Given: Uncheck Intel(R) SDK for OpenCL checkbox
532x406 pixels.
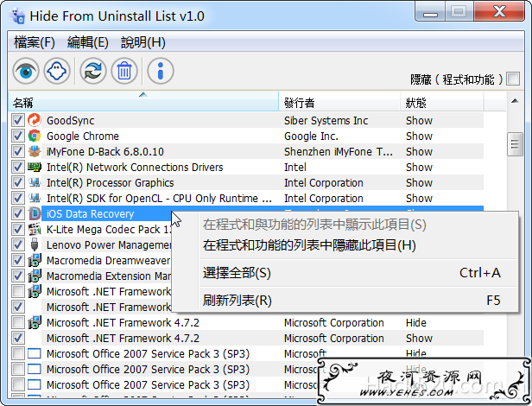Looking at the screenshot, I should tap(17, 198).
